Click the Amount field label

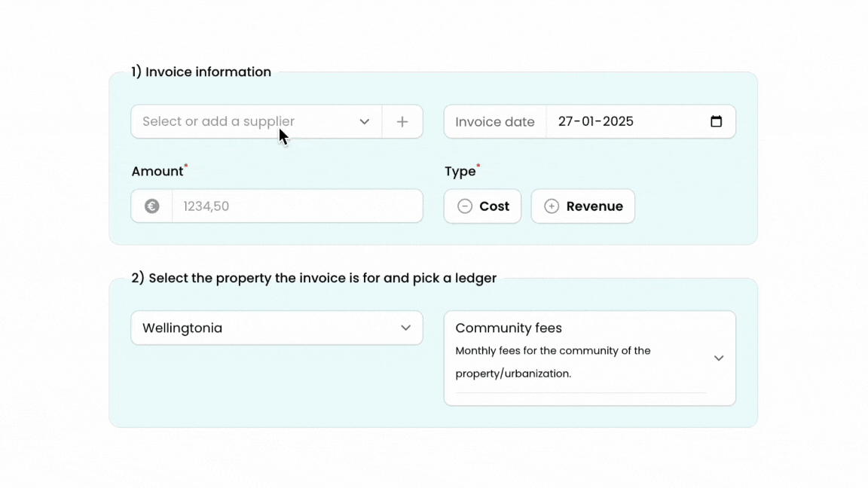[157, 172]
